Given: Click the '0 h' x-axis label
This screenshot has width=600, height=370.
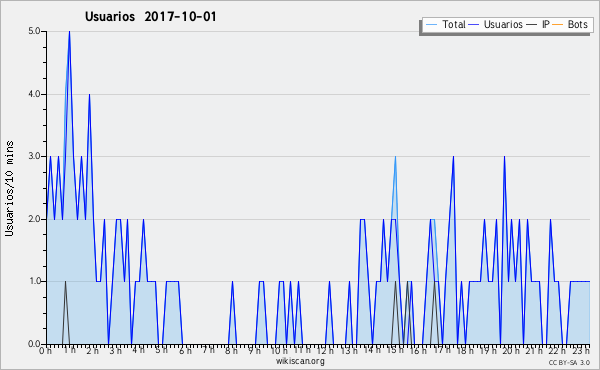Looking at the screenshot, I should (x=46, y=350).
